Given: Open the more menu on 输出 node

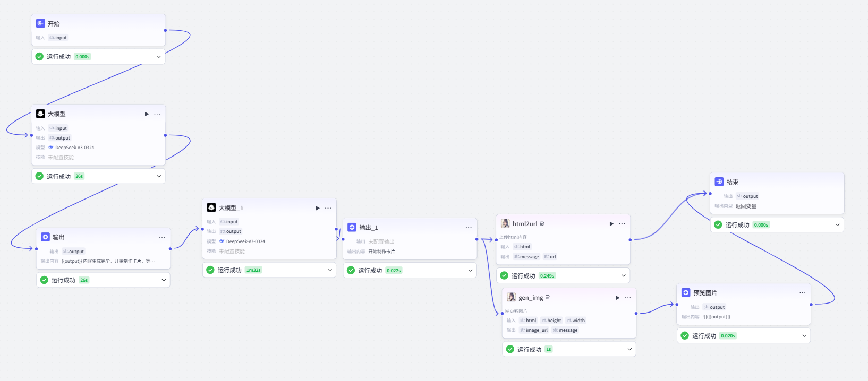Looking at the screenshot, I should coord(162,237).
